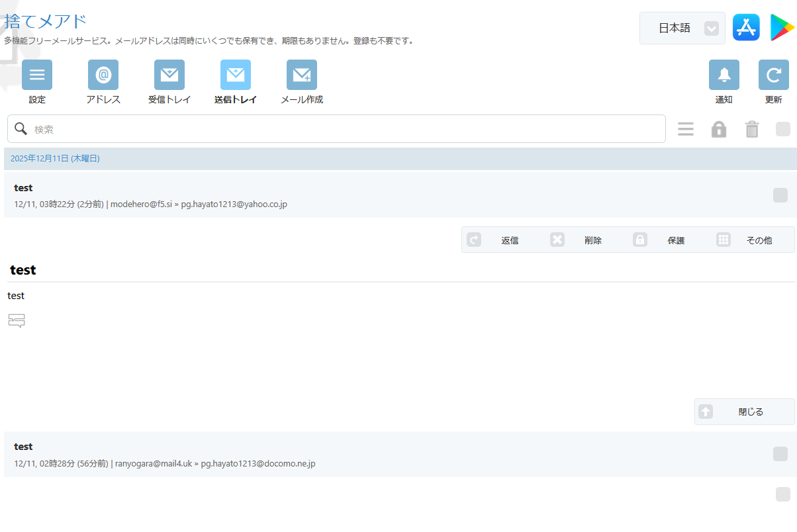Screen dimensions: 797x532
Task: Open the Google Play store icon
Action: [x=782, y=28]
